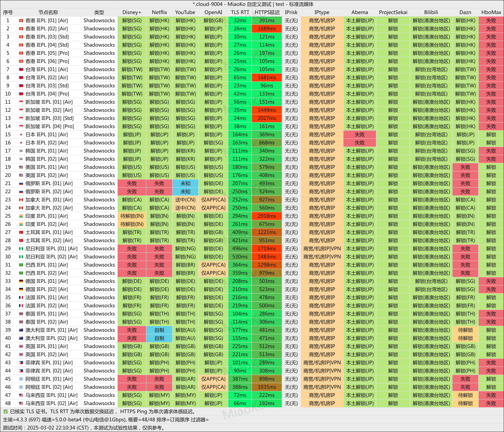504x432 pixels.
Task: Click the 自制 Netflix cell for 澳大利亚 IEPL [01]
Action: click(x=159, y=330)
